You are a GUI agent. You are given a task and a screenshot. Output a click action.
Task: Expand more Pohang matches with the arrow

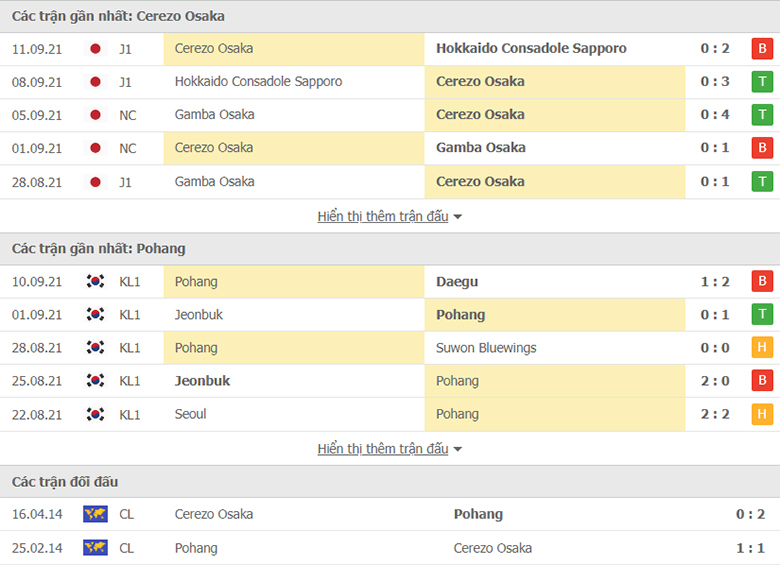458,449
